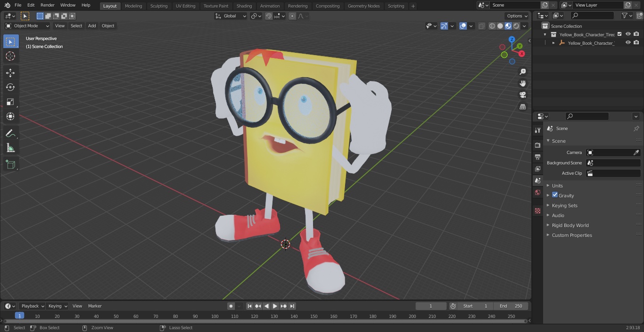Switch perspective/orthographic grid icon
Viewport: 644px width, 332px height.
pos(522,106)
